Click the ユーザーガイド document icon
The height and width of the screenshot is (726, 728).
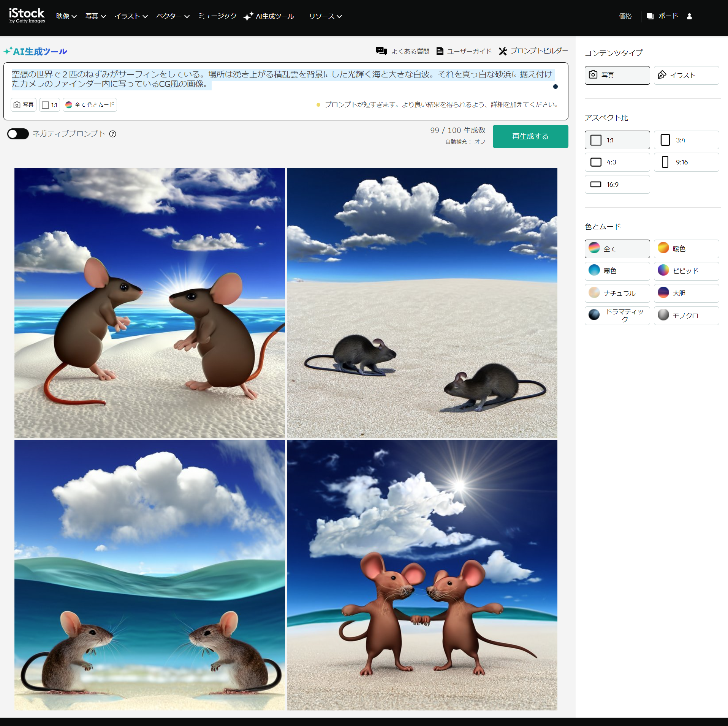pyautogui.click(x=440, y=51)
